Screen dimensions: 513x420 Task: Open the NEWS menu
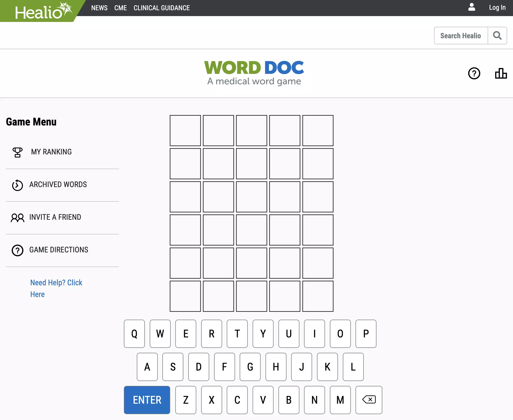(x=99, y=8)
